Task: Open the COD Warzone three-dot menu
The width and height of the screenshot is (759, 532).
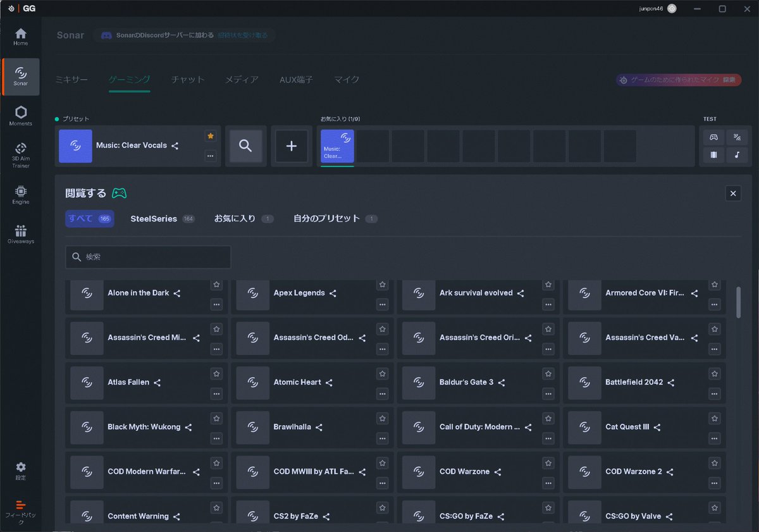Action: coord(548,483)
